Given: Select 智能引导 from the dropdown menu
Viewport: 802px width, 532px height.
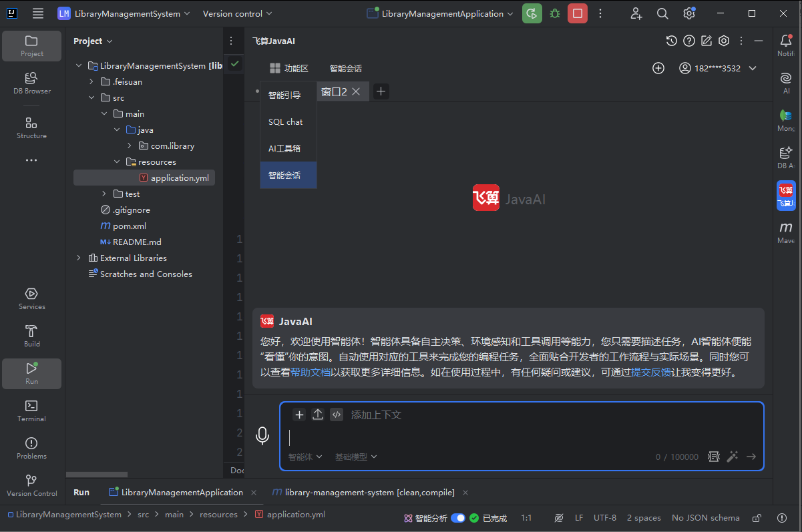Looking at the screenshot, I should pos(288,95).
